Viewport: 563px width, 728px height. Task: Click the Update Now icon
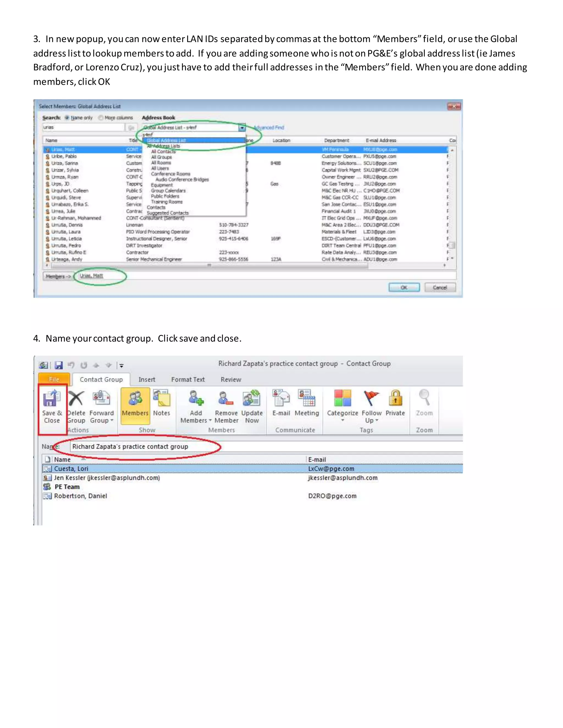click(x=252, y=398)
